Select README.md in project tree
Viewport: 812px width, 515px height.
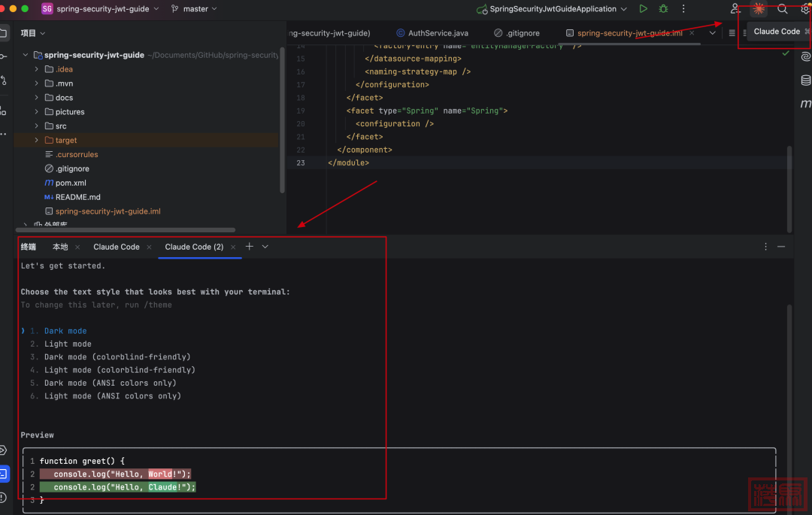point(77,197)
